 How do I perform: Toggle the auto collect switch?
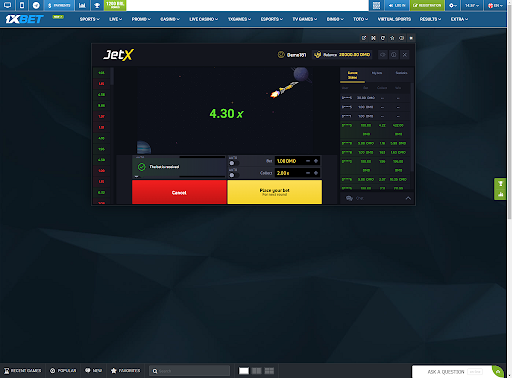233,175
